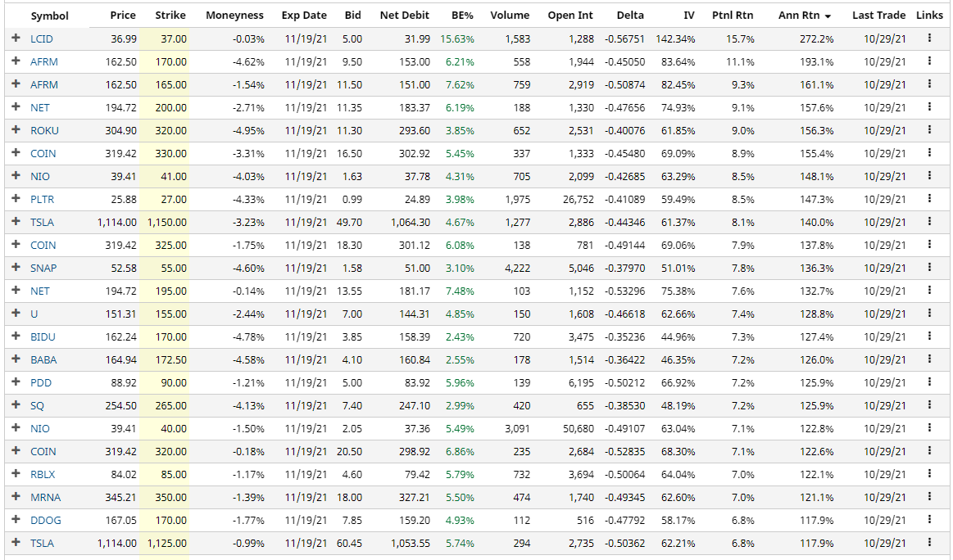Open the three-dot links menu for RBLX

[929, 473]
